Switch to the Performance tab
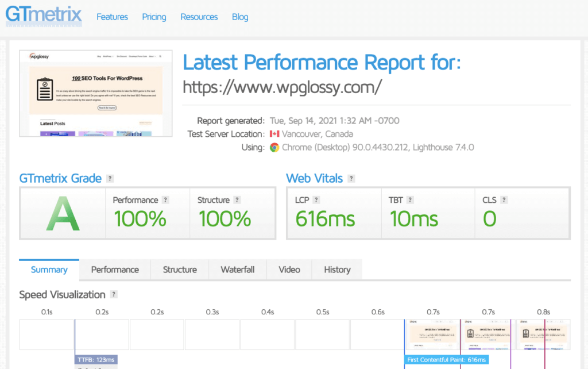The width and height of the screenshot is (588, 369). click(x=115, y=270)
